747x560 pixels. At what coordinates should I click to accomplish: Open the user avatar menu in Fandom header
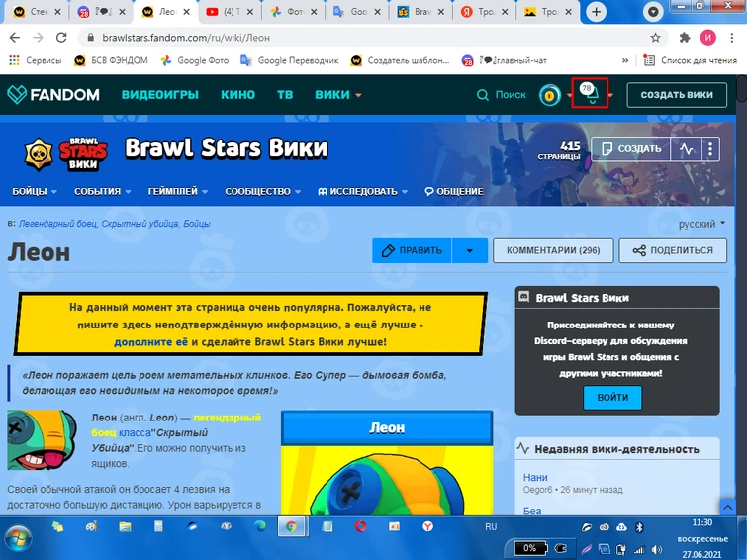[x=550, y=95]
